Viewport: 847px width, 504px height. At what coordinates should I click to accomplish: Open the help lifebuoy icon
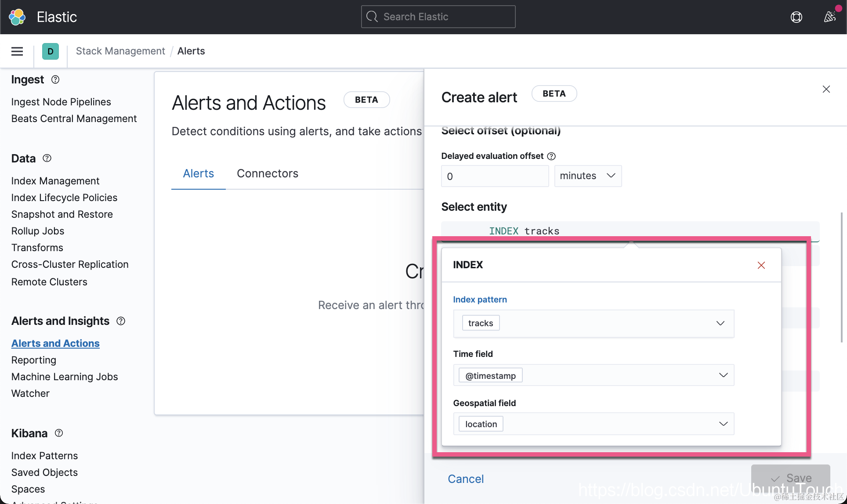tap(796, 17)
